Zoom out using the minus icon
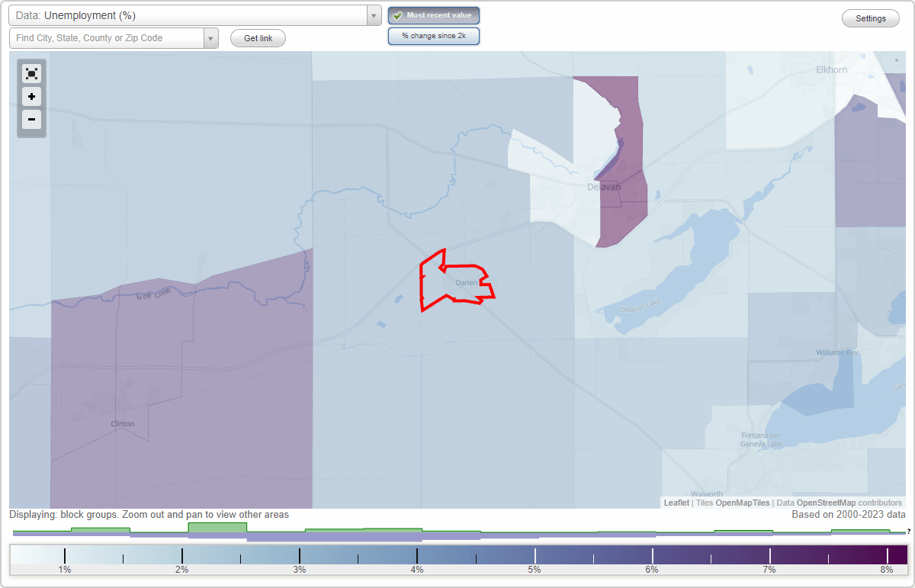Image resolution: width=915 pixels, height=588 pixels. pos(31,120)
